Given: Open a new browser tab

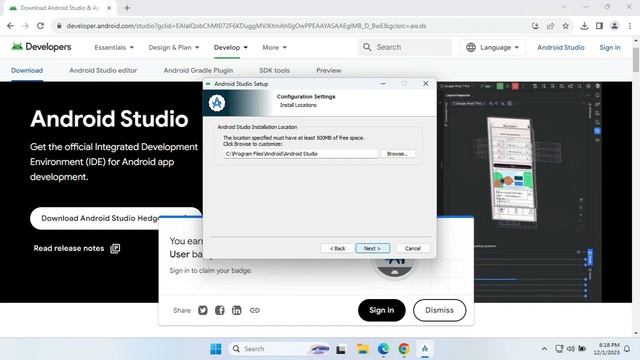Looking at the screenshot, I should (127, 8).
